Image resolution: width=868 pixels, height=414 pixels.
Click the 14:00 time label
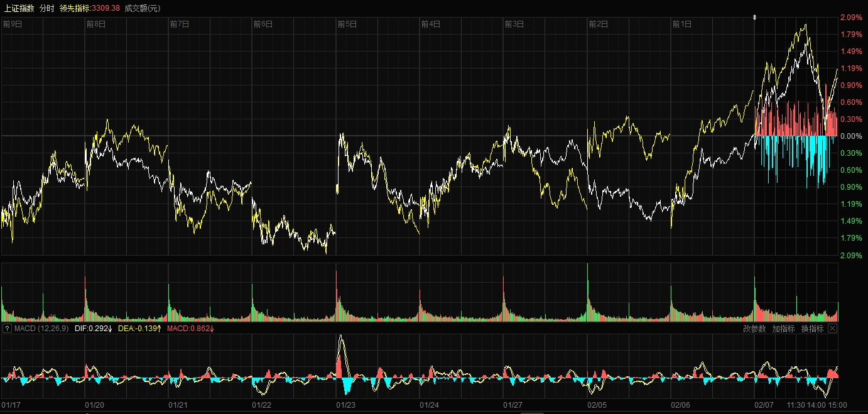click(816, 405)
